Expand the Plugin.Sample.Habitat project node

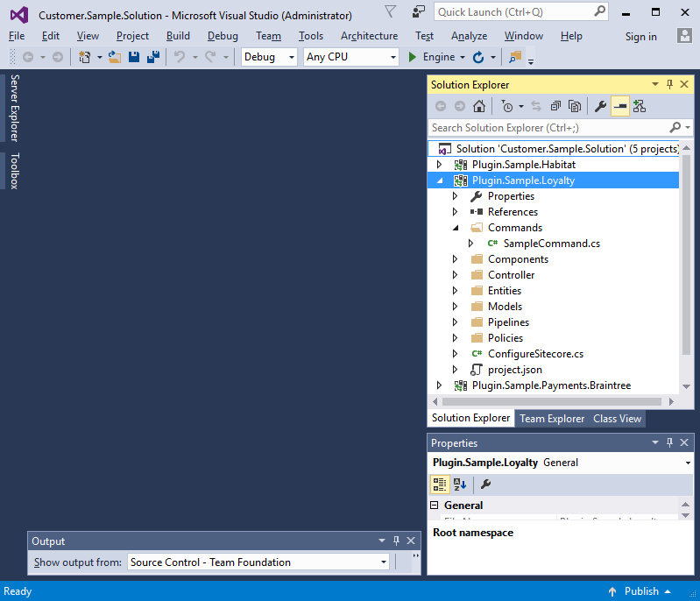coord(439,165)
